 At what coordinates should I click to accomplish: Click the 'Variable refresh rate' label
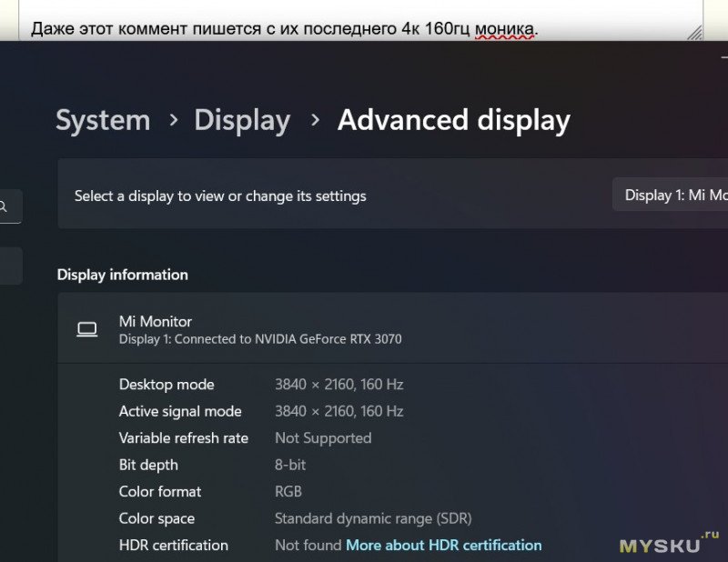click(184, 438)
